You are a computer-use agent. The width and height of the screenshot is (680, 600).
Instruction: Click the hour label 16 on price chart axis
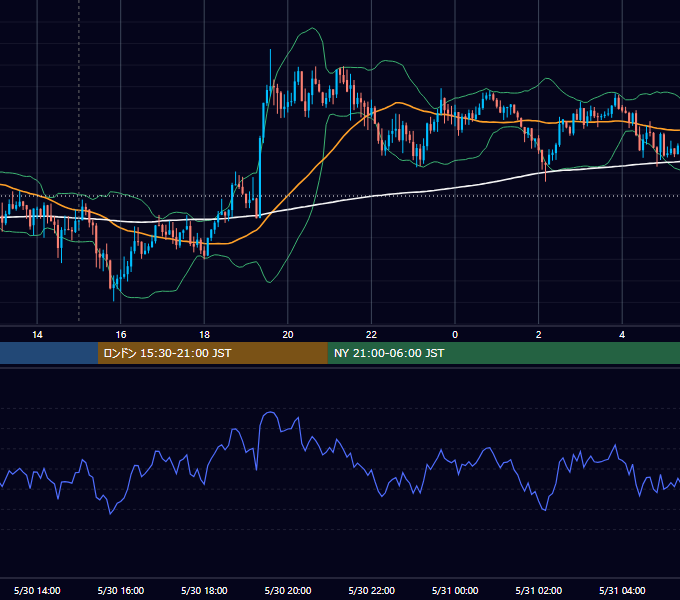[121, 335]
